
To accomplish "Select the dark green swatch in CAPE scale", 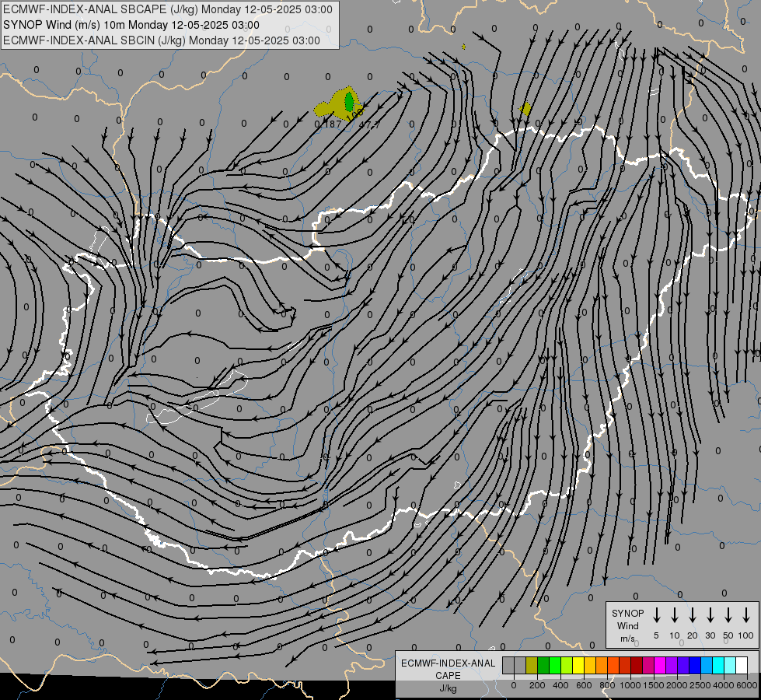I will (543, 665).
